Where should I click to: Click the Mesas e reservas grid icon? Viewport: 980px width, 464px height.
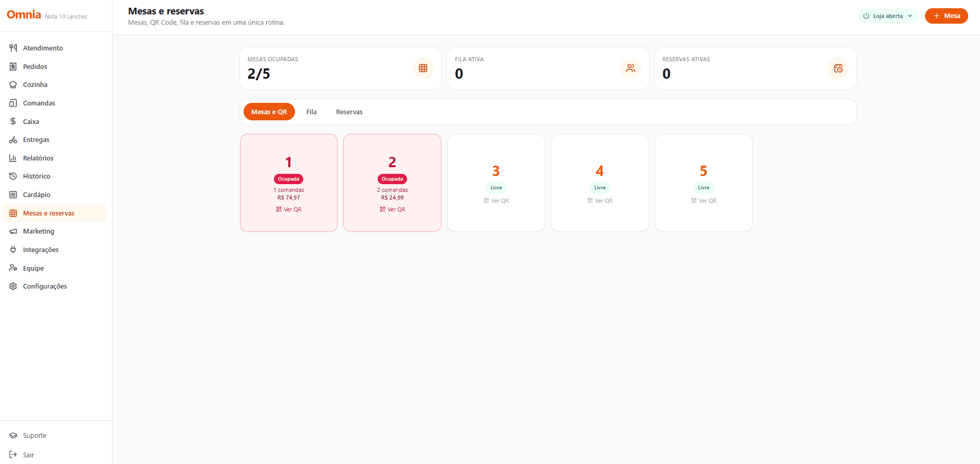[13, 213]
